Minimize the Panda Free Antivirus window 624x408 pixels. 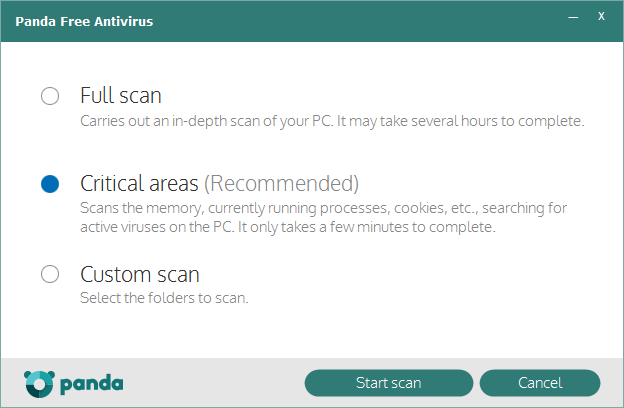coord(573,18)
